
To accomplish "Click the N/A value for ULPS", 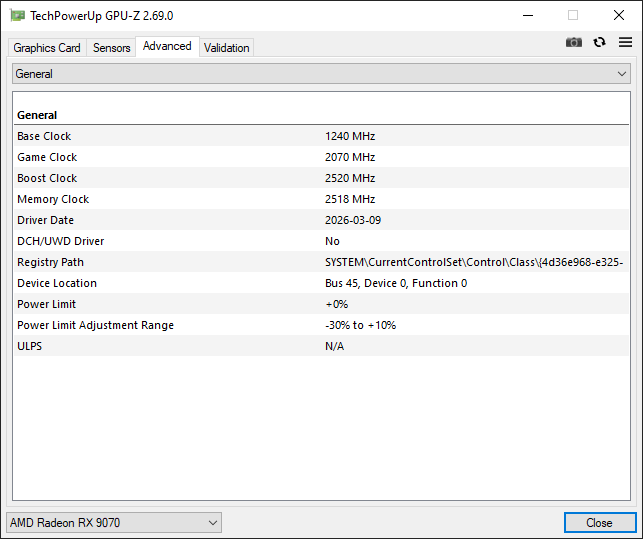I will coord(334,346).
